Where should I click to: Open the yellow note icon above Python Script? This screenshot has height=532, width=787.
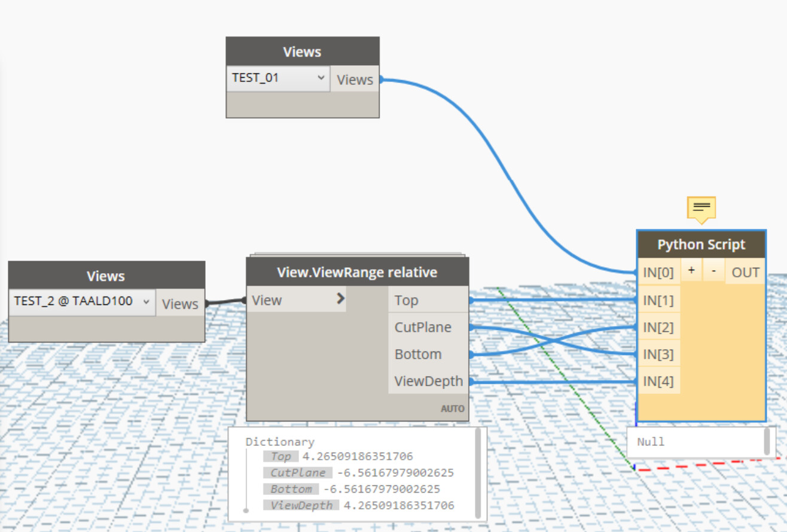[x=701, y=209]
